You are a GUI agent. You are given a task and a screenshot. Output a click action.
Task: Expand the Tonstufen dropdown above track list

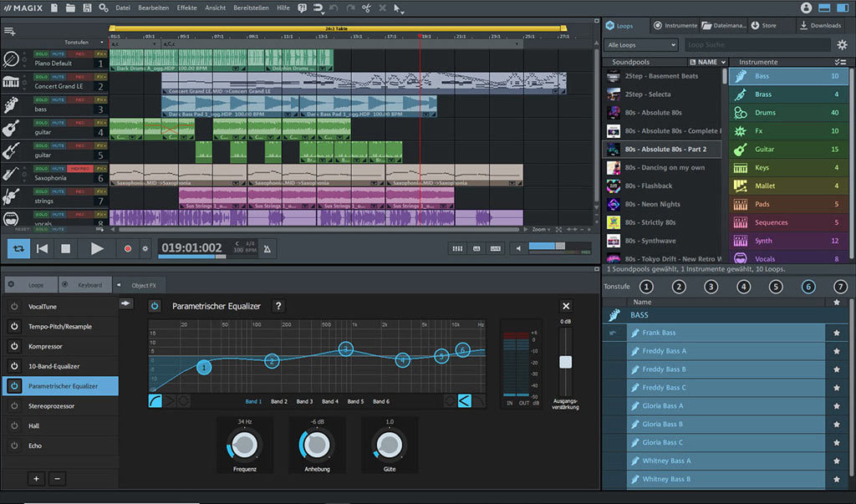click(x=84, y=42)
